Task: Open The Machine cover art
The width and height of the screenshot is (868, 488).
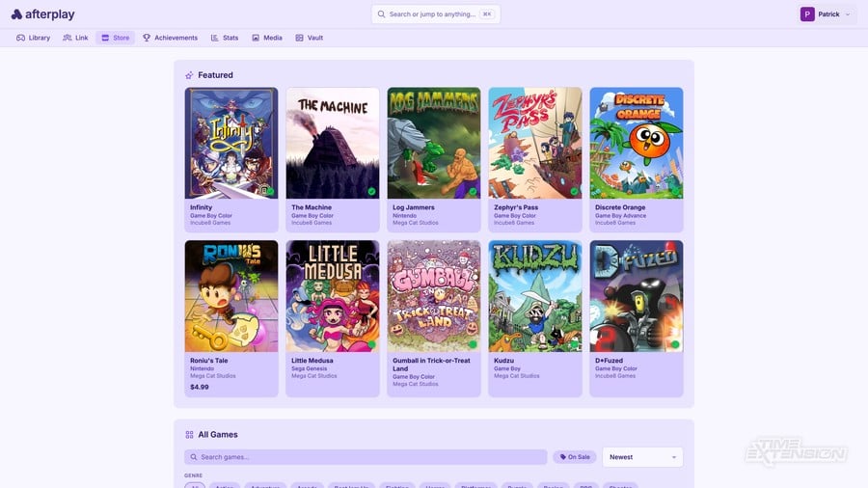Action: click(333, 143)
